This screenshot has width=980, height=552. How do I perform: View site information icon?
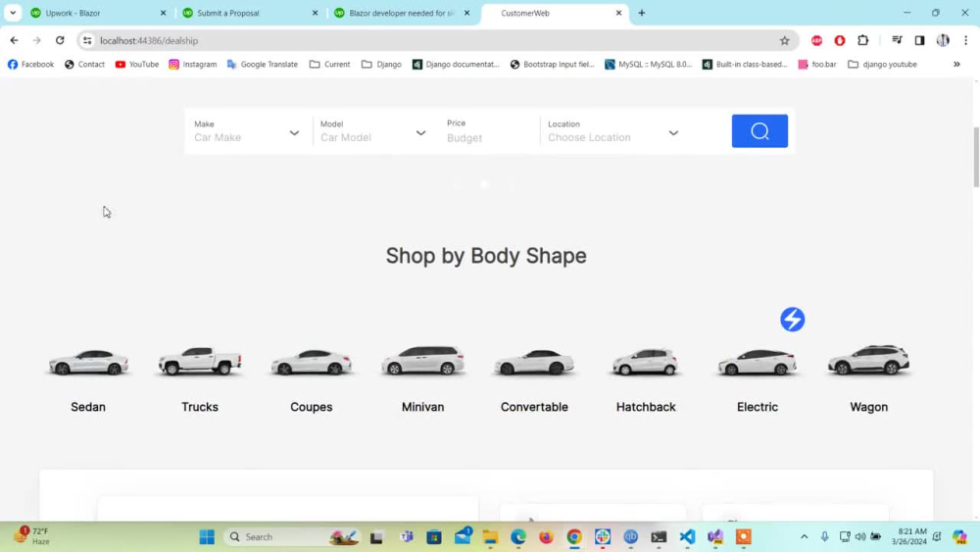[x=87, y=40]
